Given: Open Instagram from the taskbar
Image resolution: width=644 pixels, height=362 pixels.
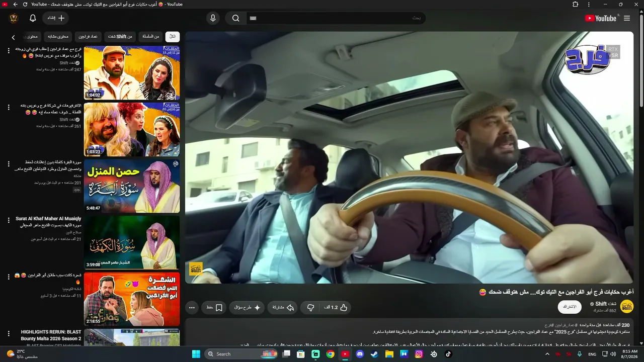Looking at the screenshot, I should (x=419, y=354).
